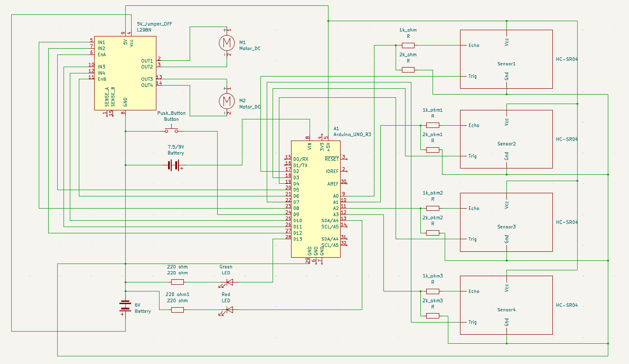Click the RESET pin on the Arduino
The image size is (629, 364).
[x=332, y=159]
